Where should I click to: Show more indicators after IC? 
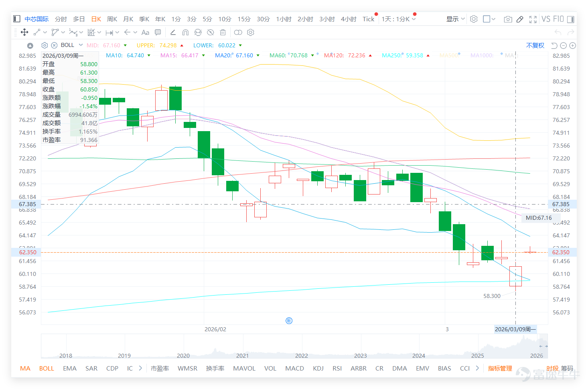(140, 368)
